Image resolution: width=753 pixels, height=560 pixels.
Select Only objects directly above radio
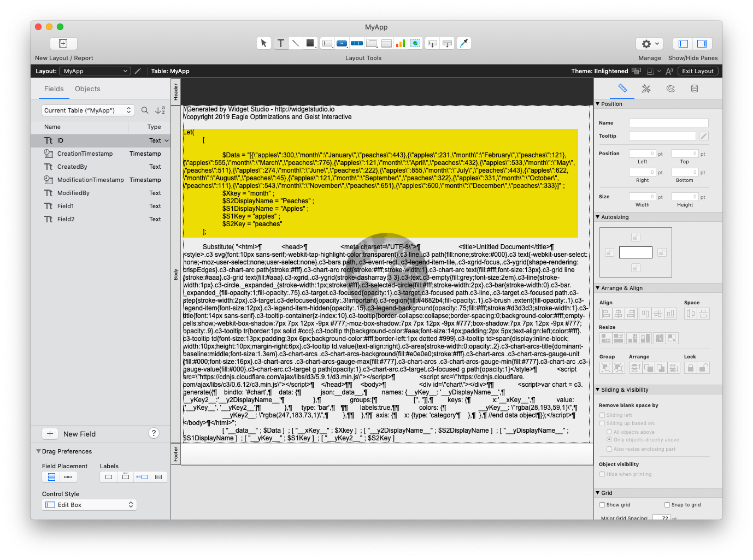609,439
